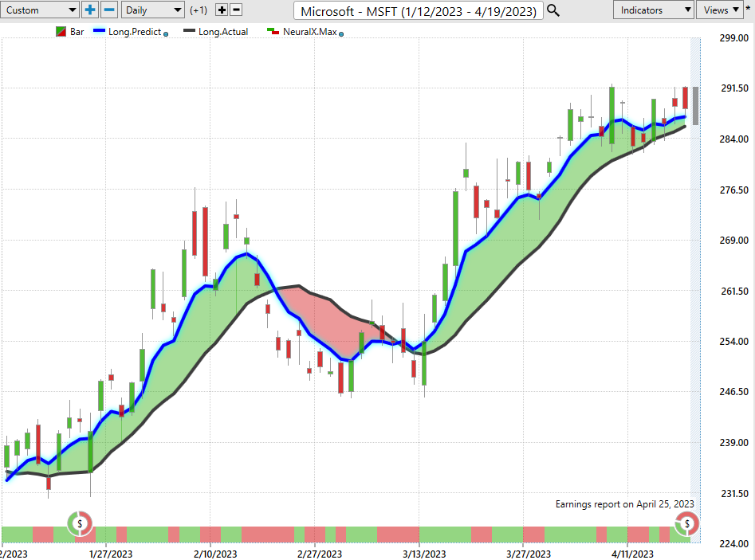
Task: Click the 276.50 price axis label
Action: click(x=734, y=190)
